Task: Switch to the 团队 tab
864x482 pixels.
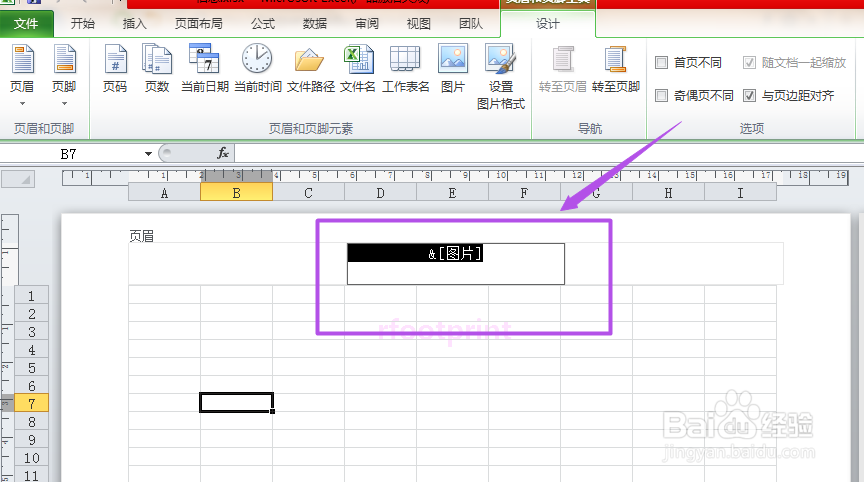Action: (x=471, y=24)
